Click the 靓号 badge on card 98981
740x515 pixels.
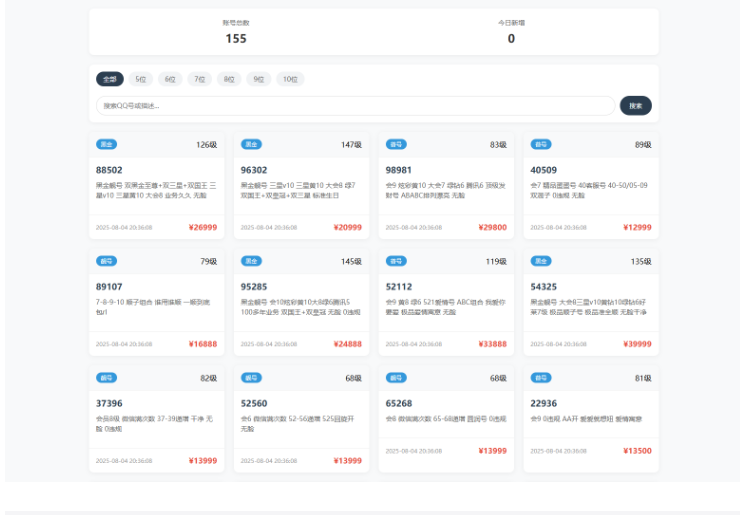coord(396,145)
